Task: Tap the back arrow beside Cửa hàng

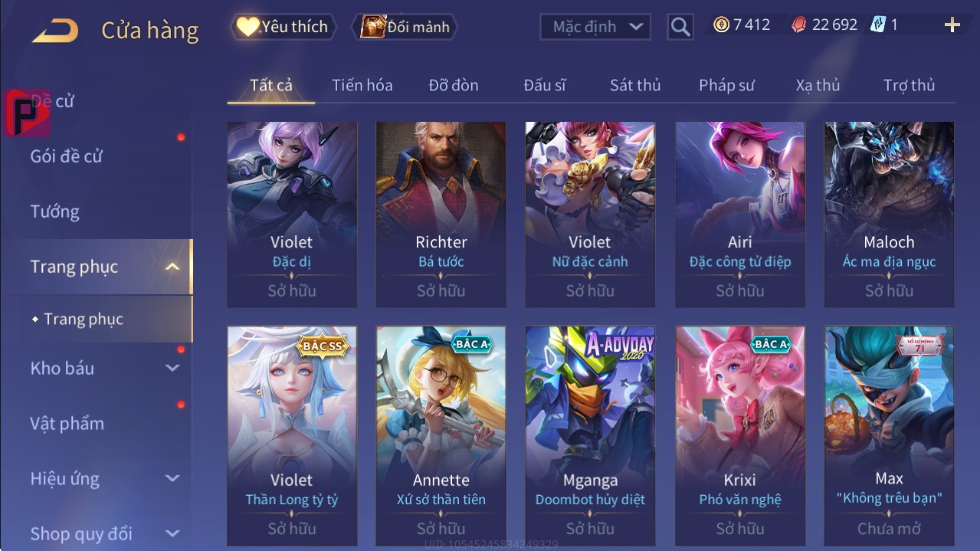Action: pyautogui.click(x=54, y=30)
